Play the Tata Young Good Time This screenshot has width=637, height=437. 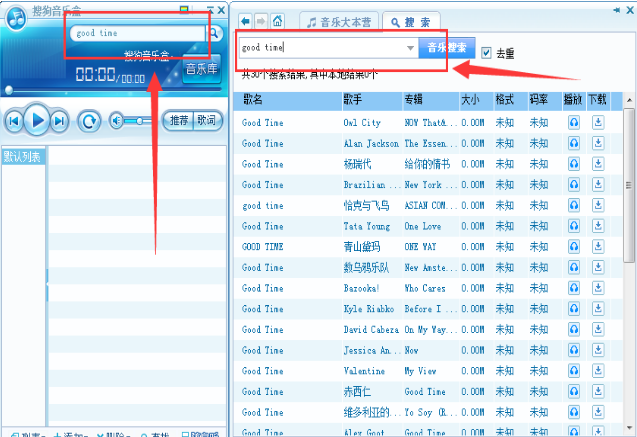coord(574,226)
